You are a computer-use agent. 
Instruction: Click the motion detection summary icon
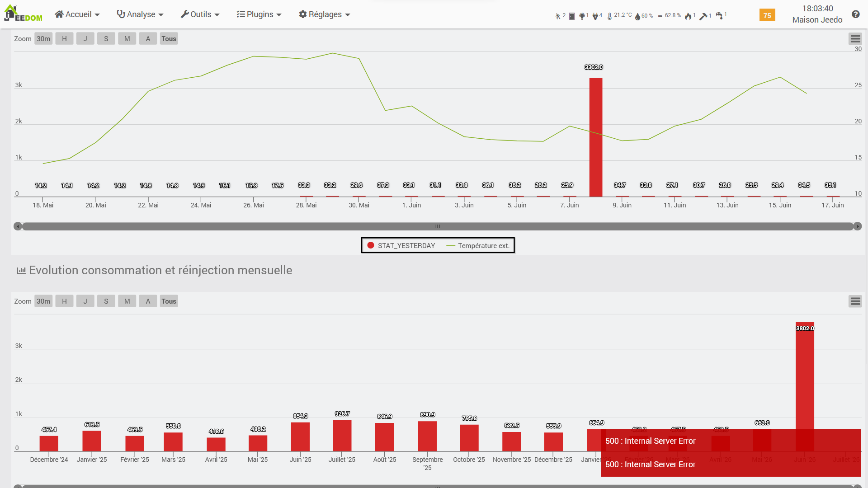[x=558, y=16]
